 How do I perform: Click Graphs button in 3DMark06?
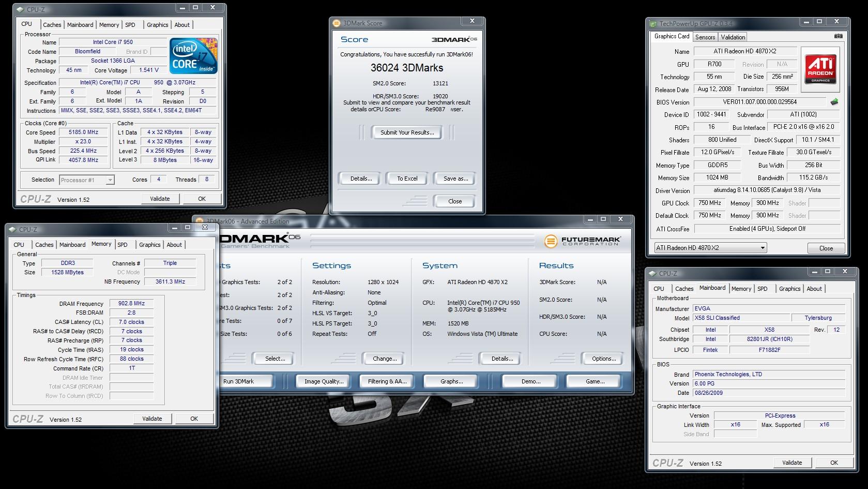[452, 381]
